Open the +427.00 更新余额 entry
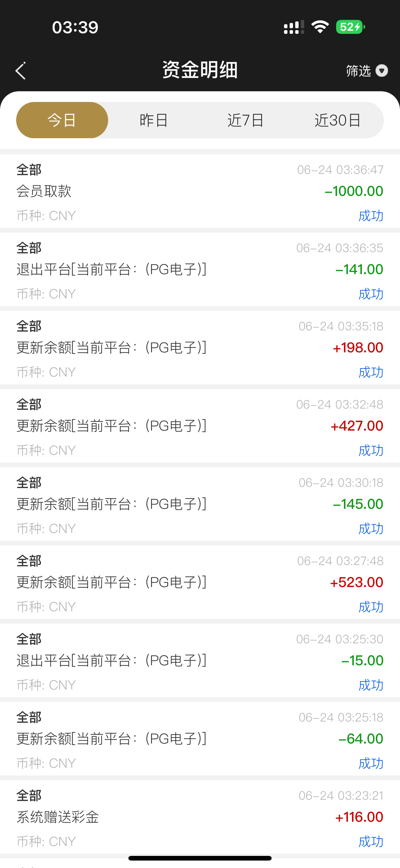The width and height of the screenshot is (400, 868). point(200,426)
